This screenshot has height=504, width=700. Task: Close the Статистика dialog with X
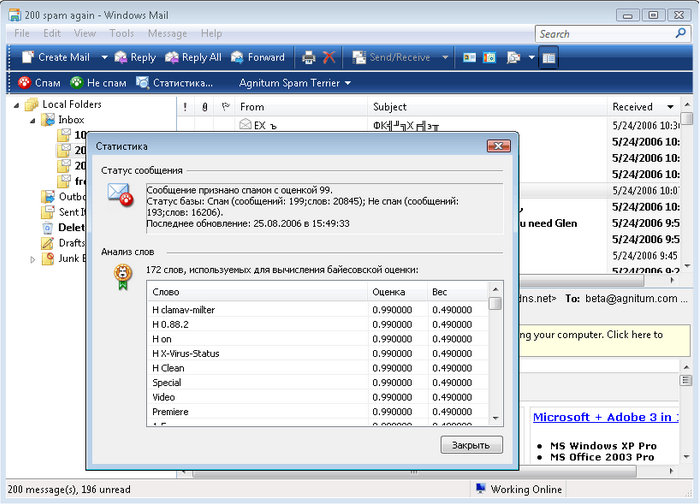point(499,146)
